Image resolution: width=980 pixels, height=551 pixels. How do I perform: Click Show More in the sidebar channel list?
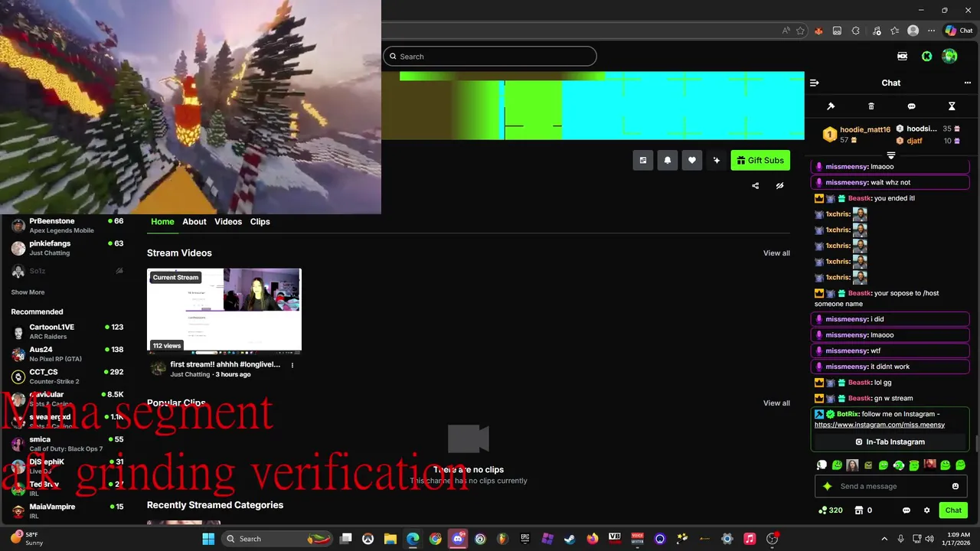[28, 292]
